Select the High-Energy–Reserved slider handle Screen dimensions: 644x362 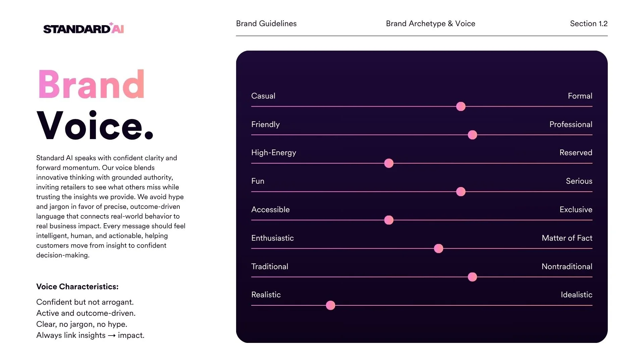pos(389,163)
